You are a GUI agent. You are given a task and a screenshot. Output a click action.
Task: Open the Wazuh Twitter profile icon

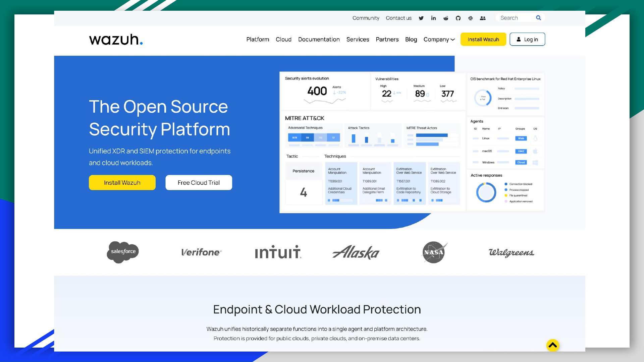pyautogui.click(x=421, y=18)
